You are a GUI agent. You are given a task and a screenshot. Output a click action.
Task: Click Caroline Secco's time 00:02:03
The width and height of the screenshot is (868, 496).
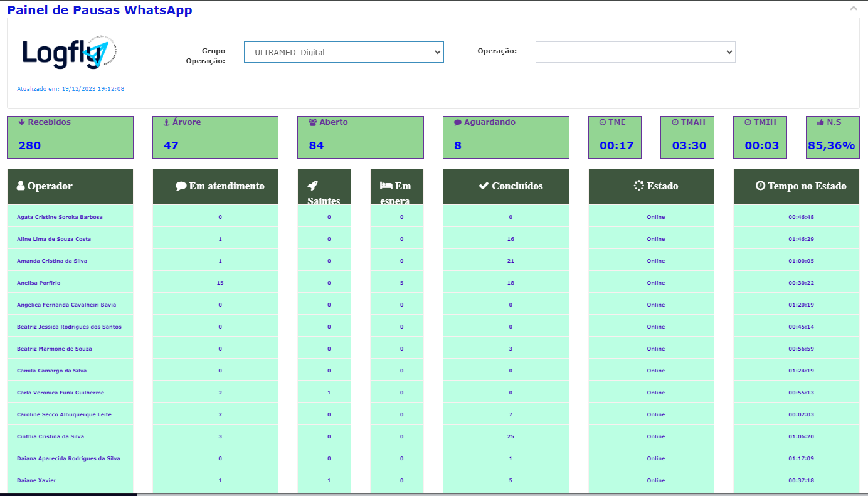pyautogui.click(x=802, y=414)
